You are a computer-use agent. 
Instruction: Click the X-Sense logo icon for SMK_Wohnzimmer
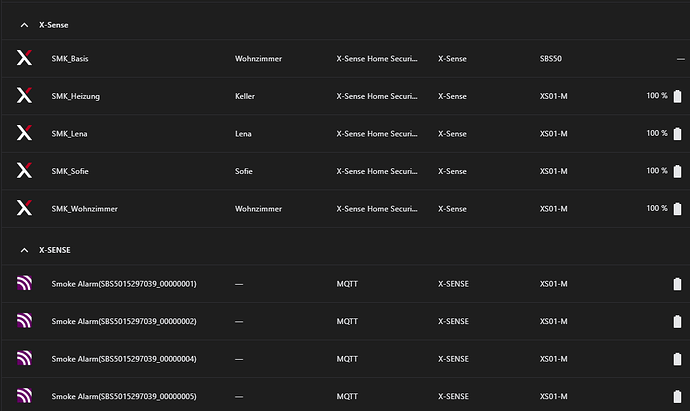[24, 208]
